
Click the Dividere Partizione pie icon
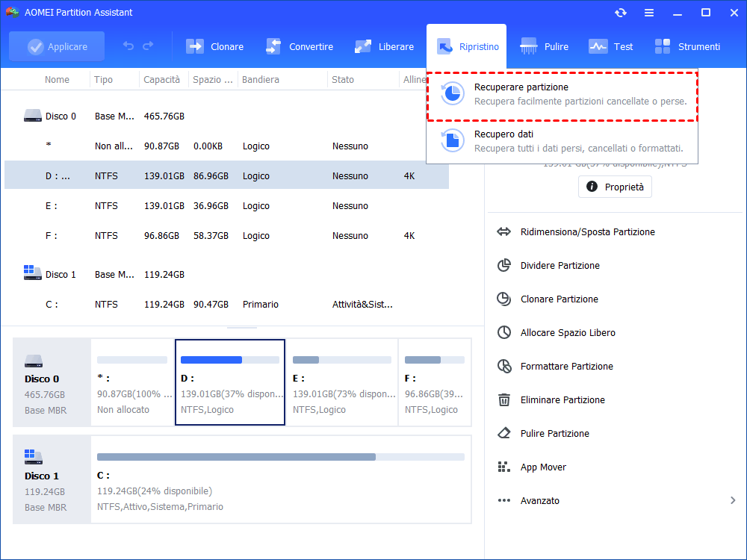pyautogui.click(x=504, y=265)
